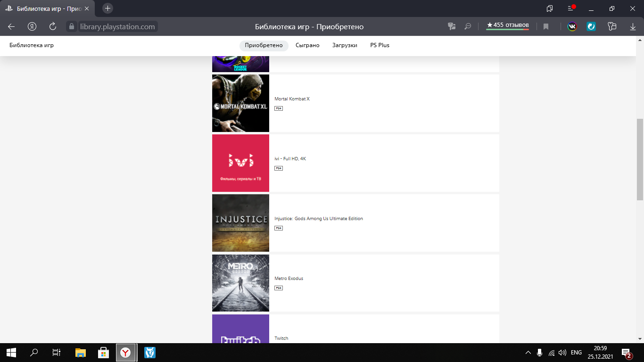Click the Mortal Kombat X title

click(x=292, y=99)
